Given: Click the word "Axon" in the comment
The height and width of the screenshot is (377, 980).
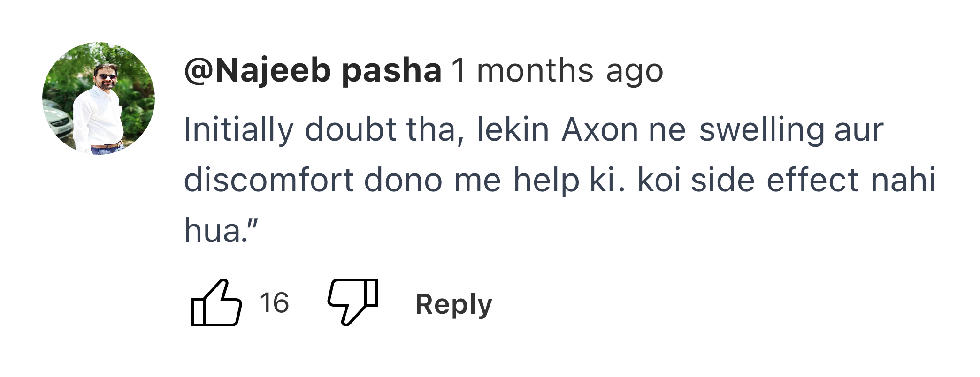Looking at the screenshot, I should [599, 130].
